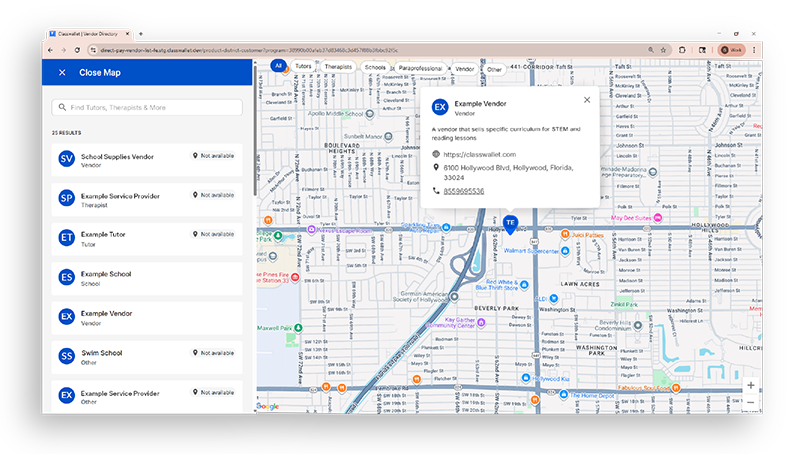This screenshot has height=454, width=800.
Task: Click the May Dee Suites pink marker
Action: [658, 218]
